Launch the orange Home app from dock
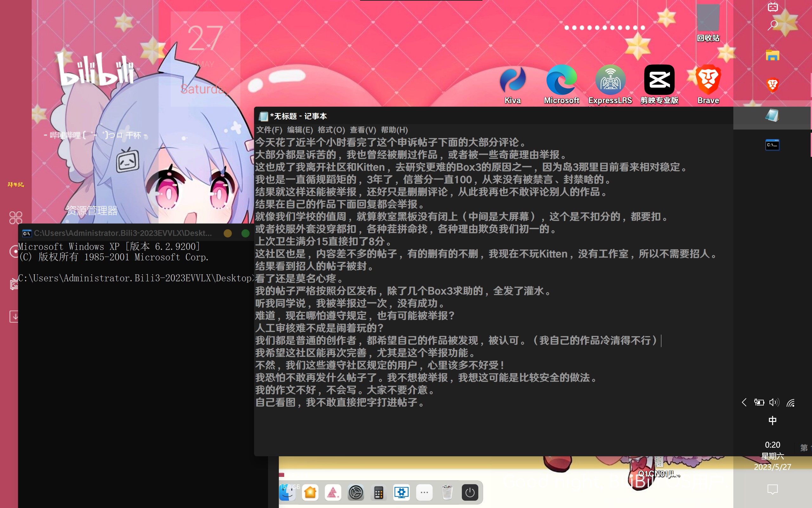Image resolution: width=812 pixels, height=508 pixels. point(311,492)
